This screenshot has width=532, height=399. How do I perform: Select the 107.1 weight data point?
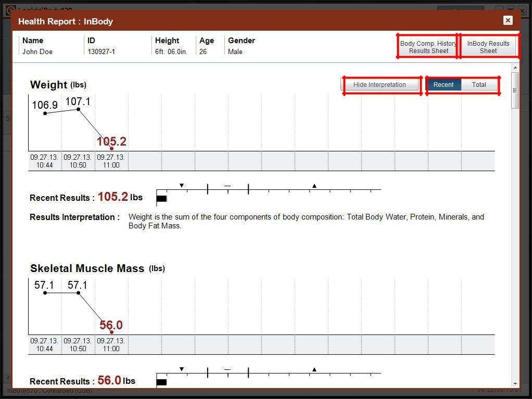79,109
